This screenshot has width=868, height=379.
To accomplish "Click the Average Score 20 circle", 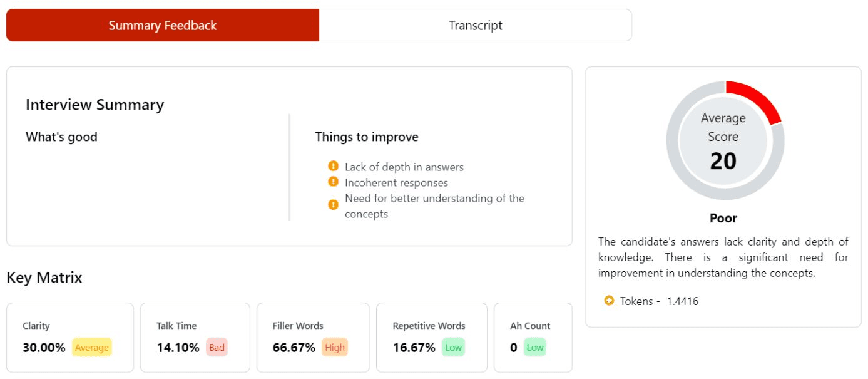I will 723,141.
